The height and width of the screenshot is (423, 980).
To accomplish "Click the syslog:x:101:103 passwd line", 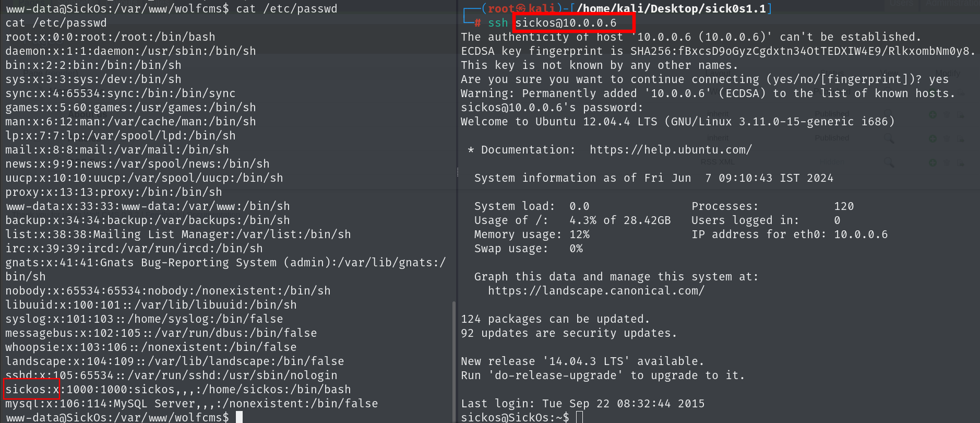I will pos(144,319).
